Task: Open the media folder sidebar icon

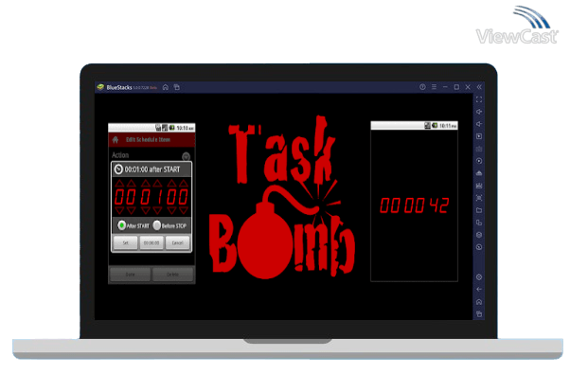Action: [479, 210]
